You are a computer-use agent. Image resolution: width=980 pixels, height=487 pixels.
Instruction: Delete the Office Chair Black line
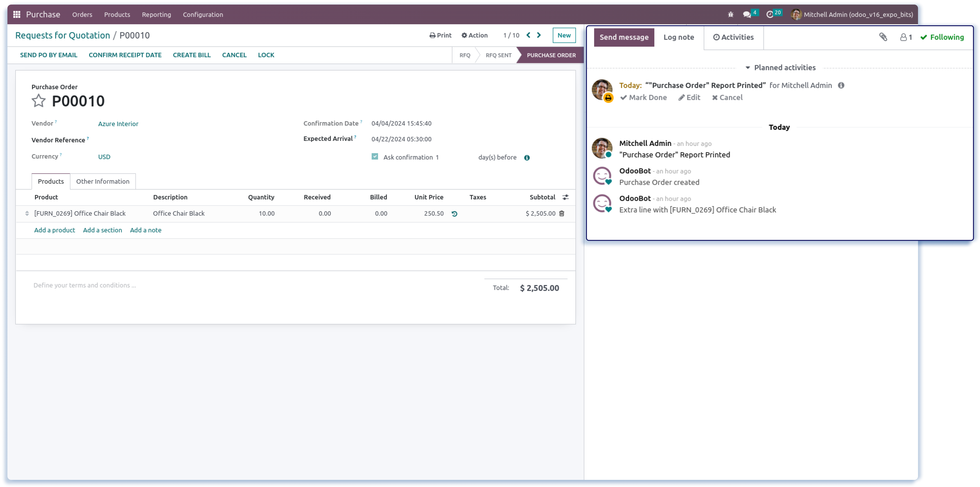[562, 214]
